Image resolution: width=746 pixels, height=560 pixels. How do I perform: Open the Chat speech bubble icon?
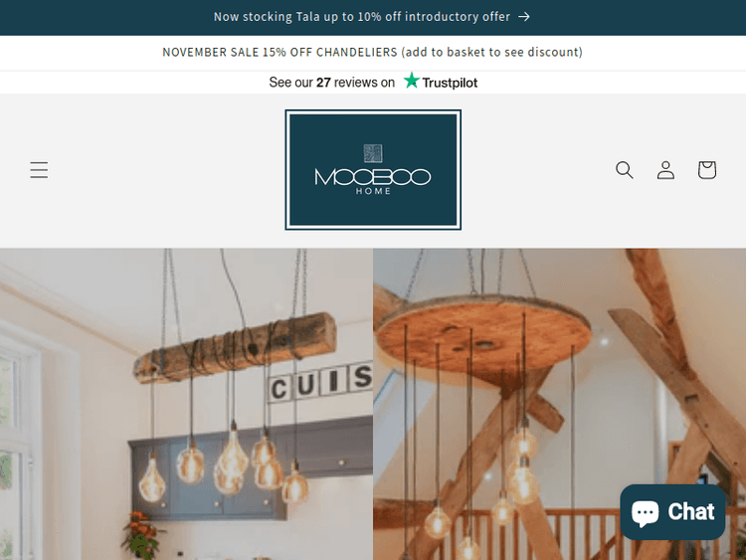pos(646,513)
